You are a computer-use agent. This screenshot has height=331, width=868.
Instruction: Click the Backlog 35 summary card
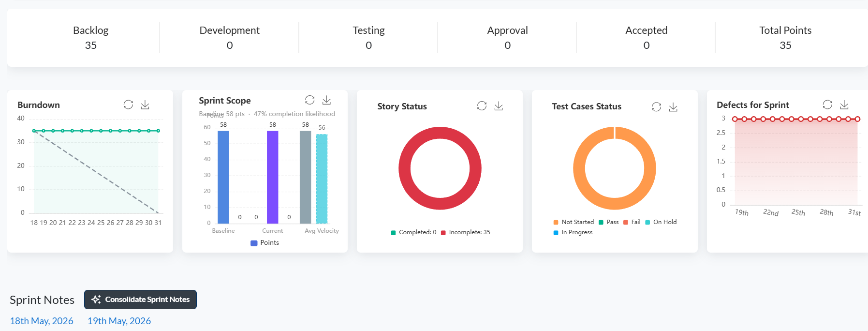click(91, 38)
